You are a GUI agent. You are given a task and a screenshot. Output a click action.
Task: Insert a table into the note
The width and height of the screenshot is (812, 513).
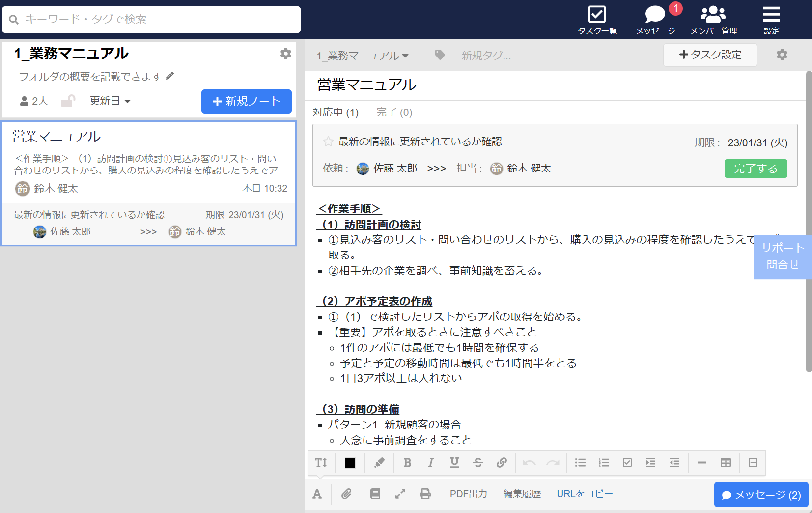coord(726,462)
